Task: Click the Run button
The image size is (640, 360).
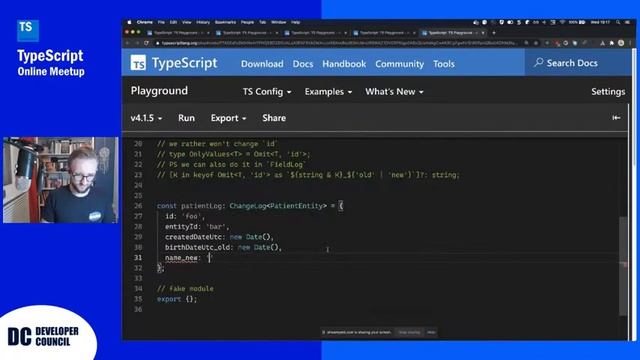Action: [x=186, y=118]
